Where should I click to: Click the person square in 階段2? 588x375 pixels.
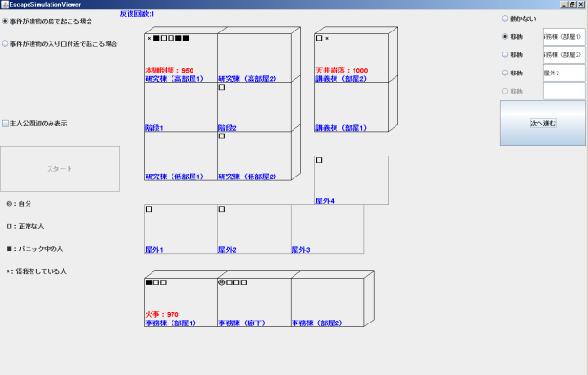(222, 87)
